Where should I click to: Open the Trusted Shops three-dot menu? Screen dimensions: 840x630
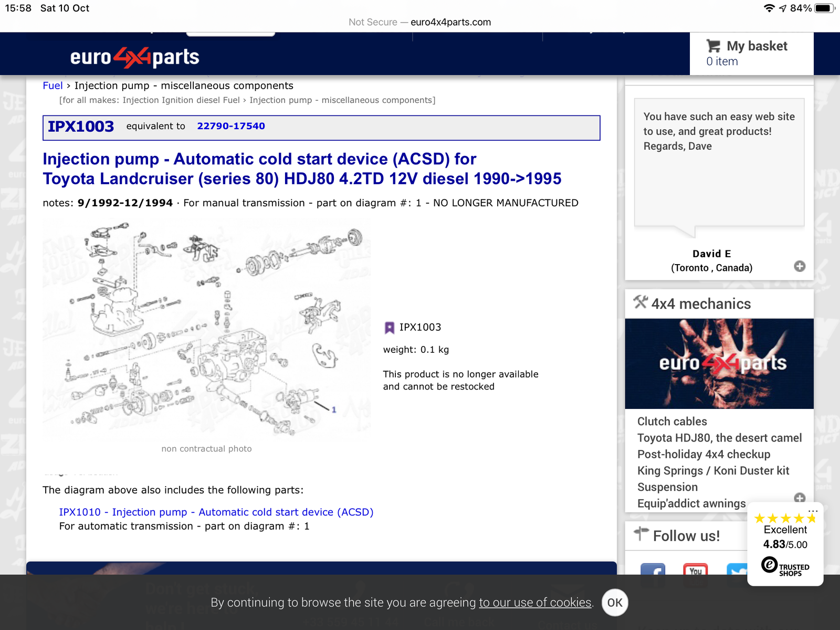(x=813, y=511)
